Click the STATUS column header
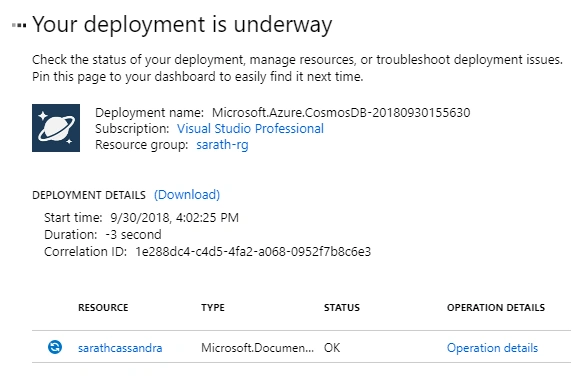588x386 pixels. point(342,308)
